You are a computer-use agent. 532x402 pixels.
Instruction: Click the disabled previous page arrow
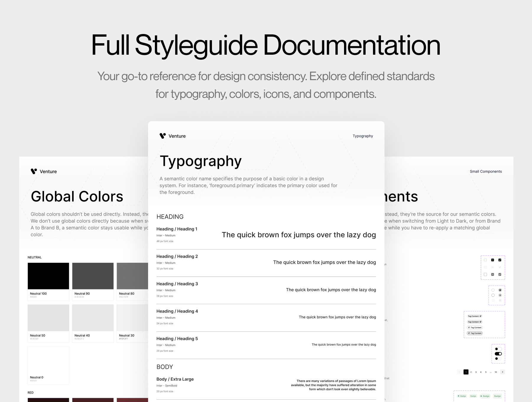[x=459, y=372]
